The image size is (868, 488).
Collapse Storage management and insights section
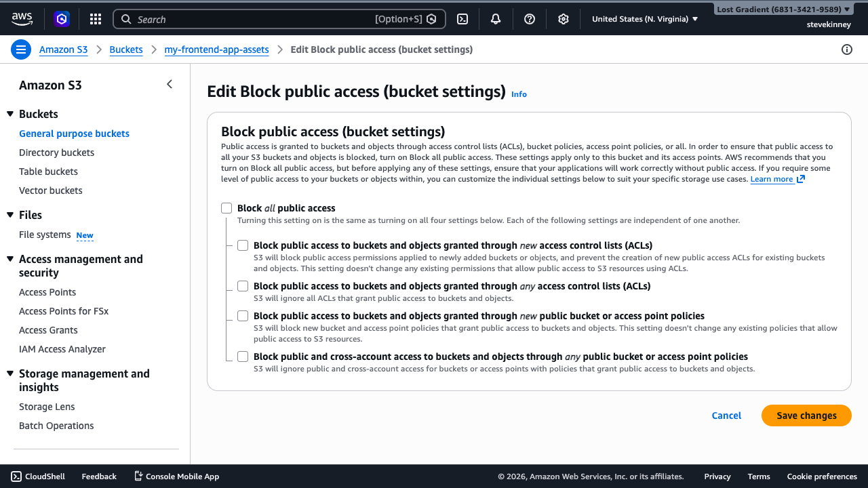(10, 373)
